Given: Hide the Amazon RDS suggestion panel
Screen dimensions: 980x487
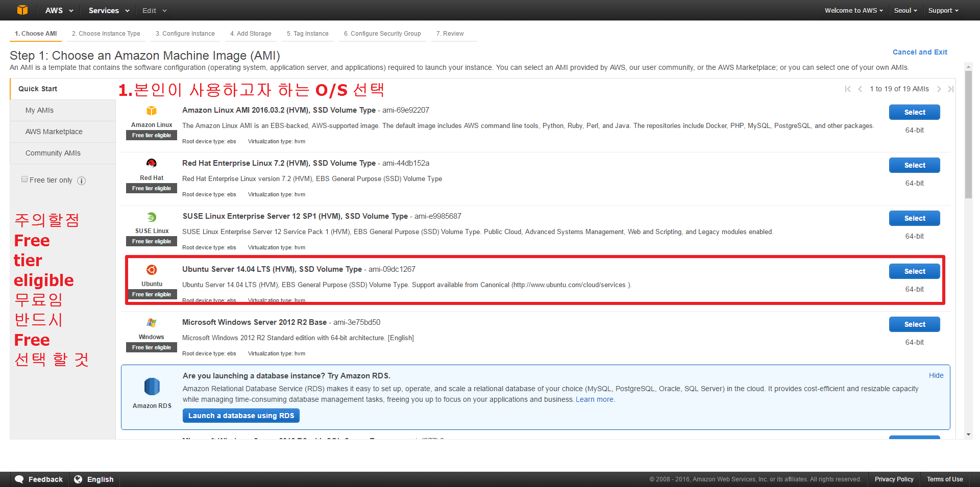Looking at the screenshot, I should (936, 375).
